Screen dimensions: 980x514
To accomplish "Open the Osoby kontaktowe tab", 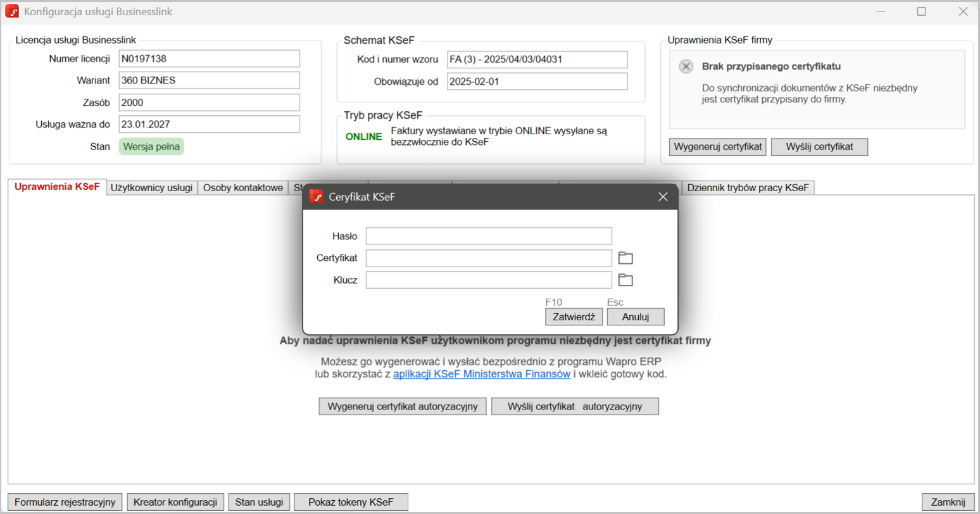I will tap(242, 187).
